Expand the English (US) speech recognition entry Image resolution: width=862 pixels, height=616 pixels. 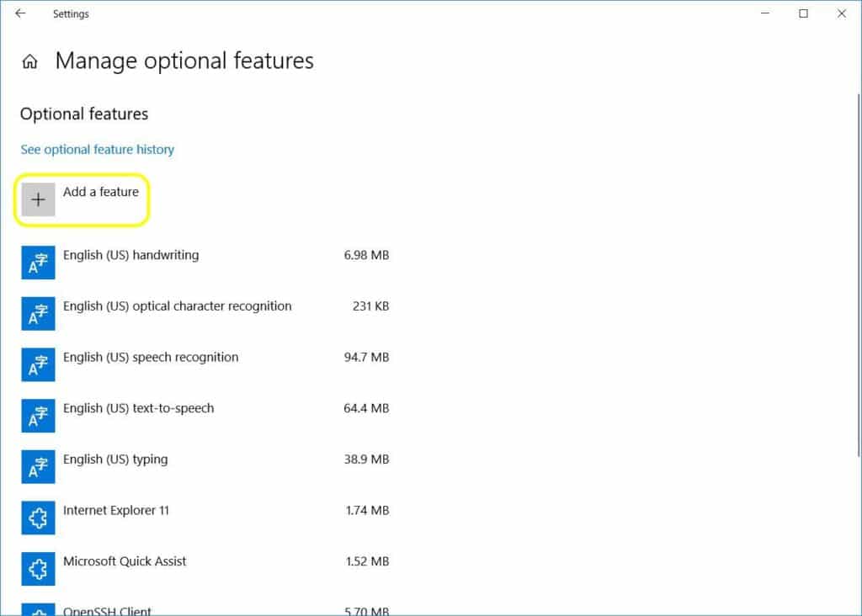click(x=152, y=357)
